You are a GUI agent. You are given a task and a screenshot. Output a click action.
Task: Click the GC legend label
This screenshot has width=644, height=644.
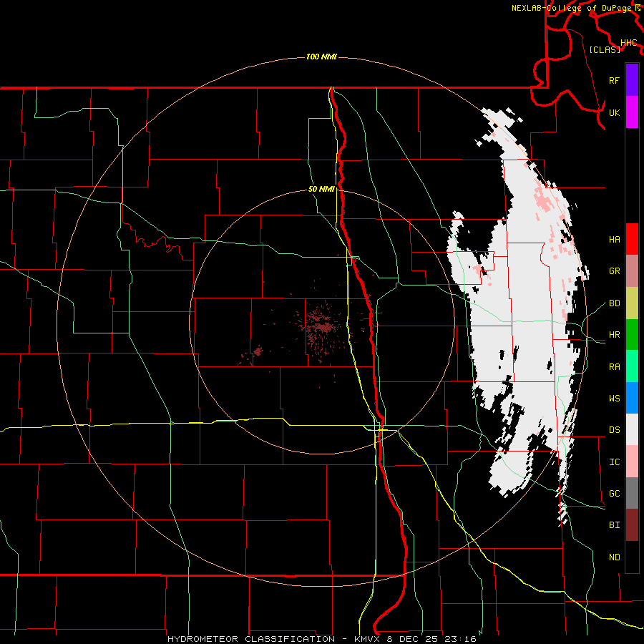[x=614, y=493]
